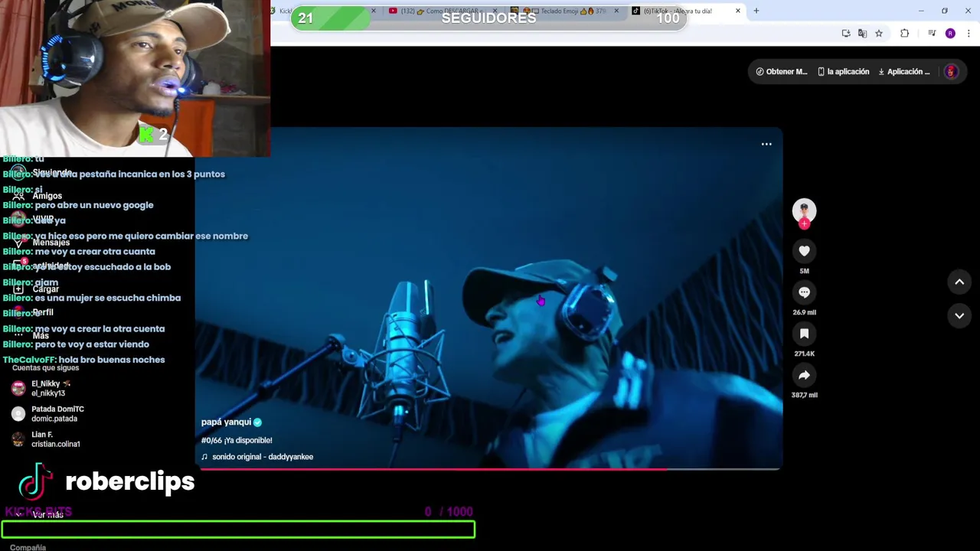Pause the playing TikTok video

(488, 298)
